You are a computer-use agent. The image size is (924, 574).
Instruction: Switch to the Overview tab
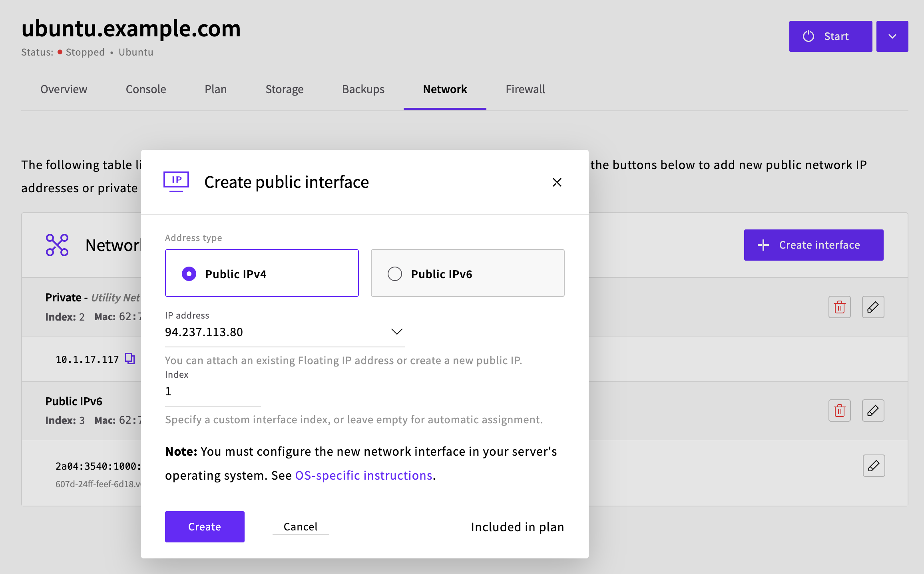click(64, 89)
